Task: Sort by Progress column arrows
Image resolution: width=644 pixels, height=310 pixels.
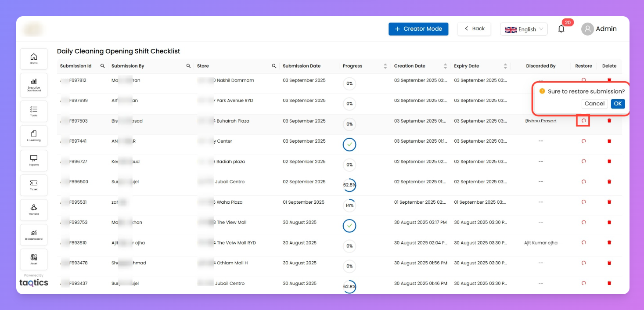Action: (x=385, y=66)
